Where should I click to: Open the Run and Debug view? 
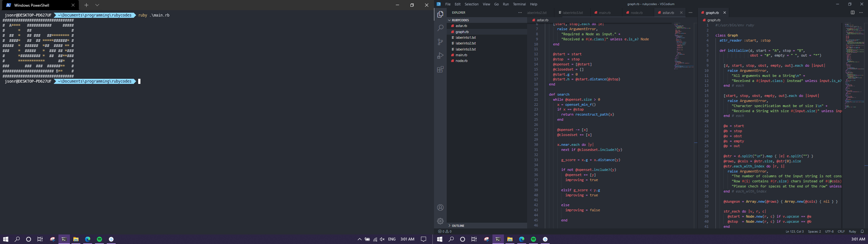coord(440,56)
